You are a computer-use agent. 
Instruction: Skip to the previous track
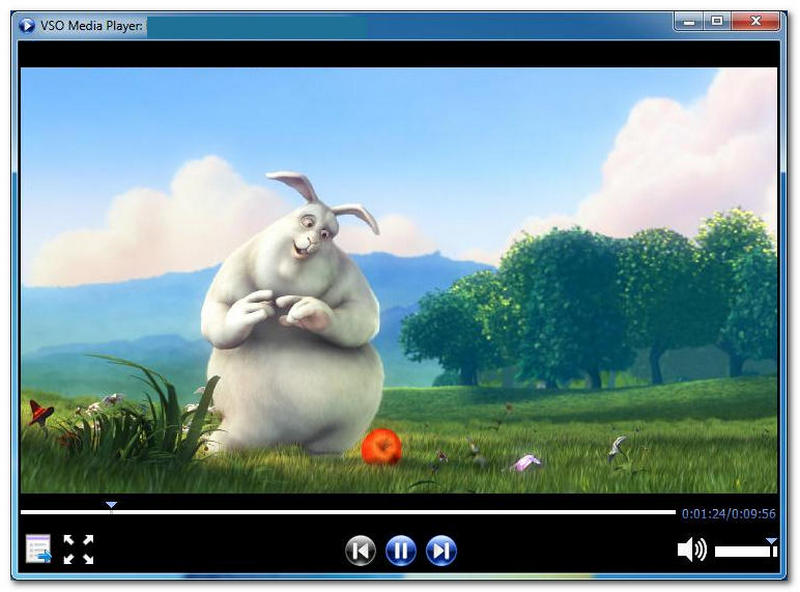[360, 550]
